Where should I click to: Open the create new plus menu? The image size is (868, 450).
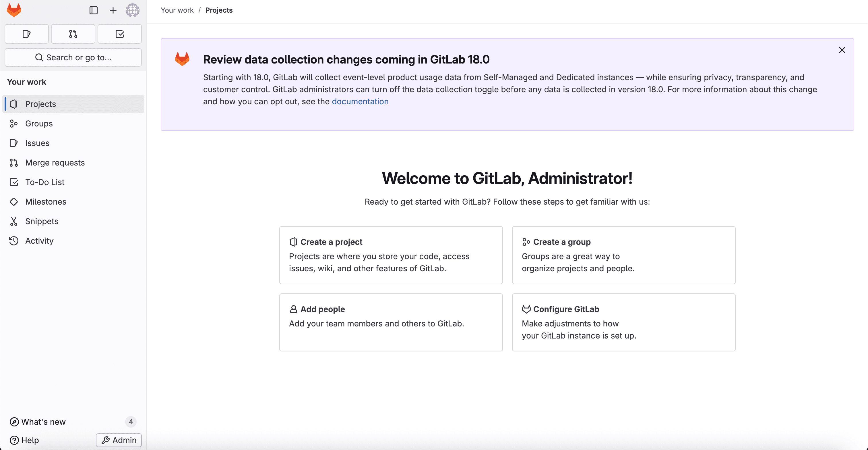click(113, 10)
